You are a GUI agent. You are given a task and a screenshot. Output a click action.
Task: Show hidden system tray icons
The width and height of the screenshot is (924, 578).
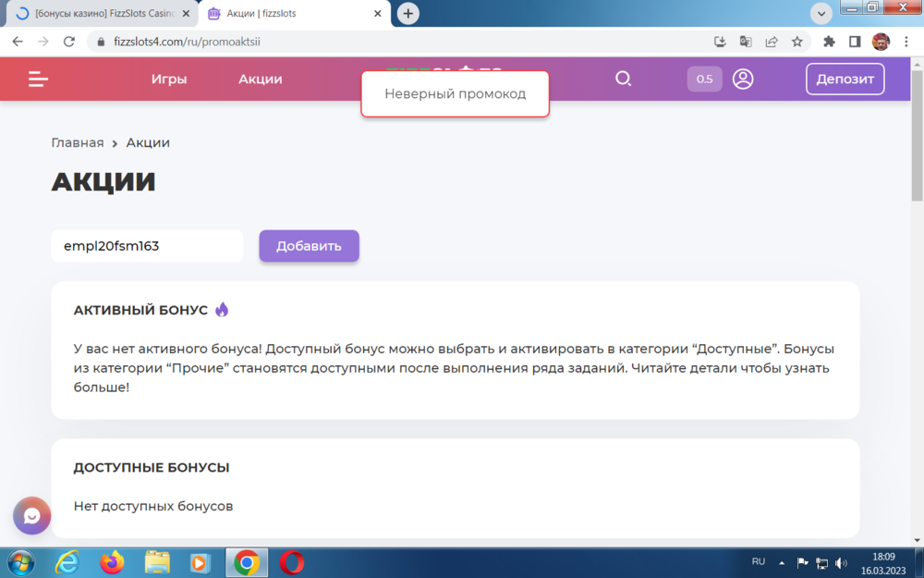point(783,562)
